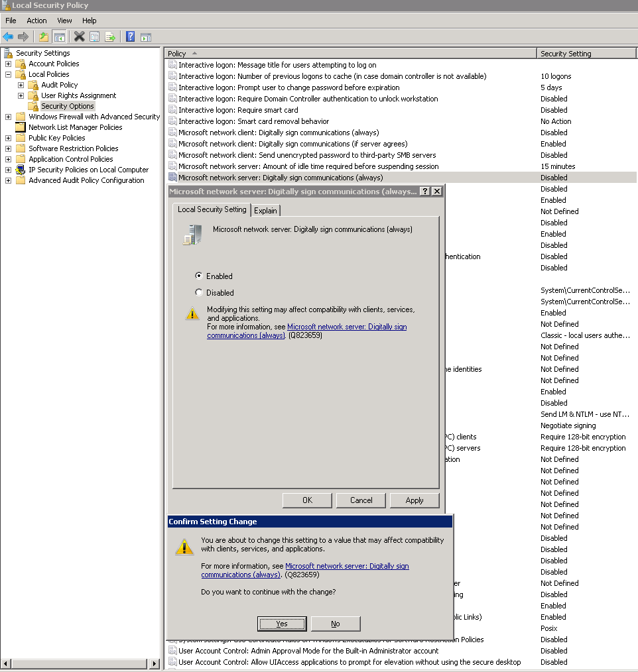Click the Account Policies folder icon
The image size is (638, 672).
click(21, 64)
